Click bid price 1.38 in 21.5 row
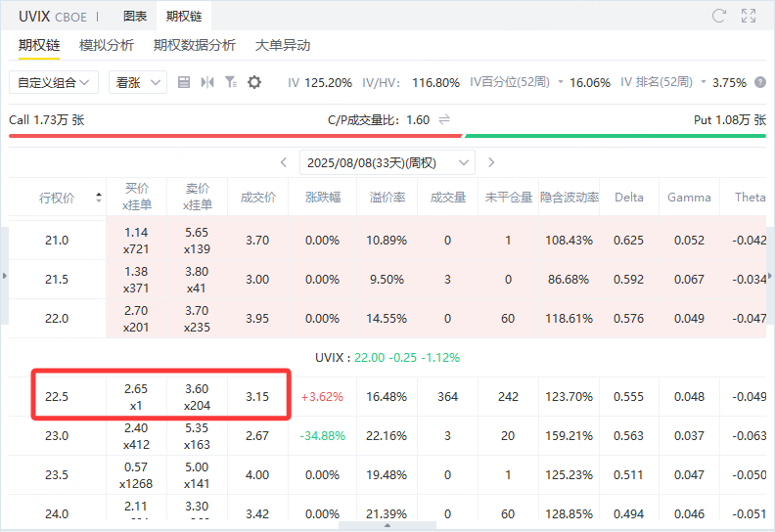The height and width of the screenshot is (532, 775). point(136,272)
